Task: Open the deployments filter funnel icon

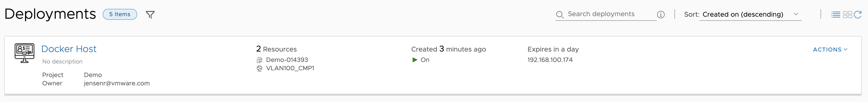Action: [150, 15]
